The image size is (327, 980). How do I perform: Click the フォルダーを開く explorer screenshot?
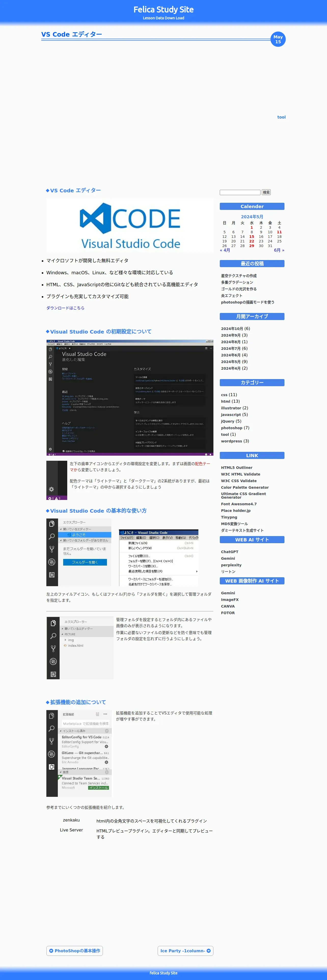pyautogui.click(x=79, y=552)
